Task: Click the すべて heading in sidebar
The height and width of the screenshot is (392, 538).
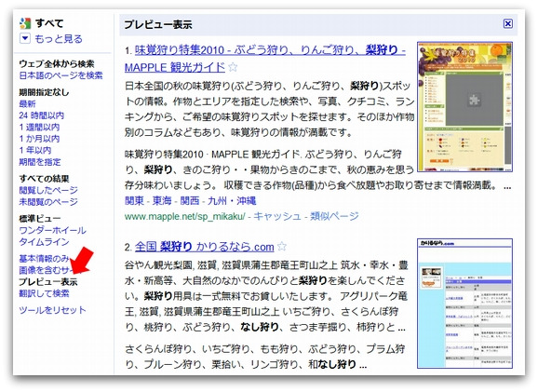Action: (49, 23)
